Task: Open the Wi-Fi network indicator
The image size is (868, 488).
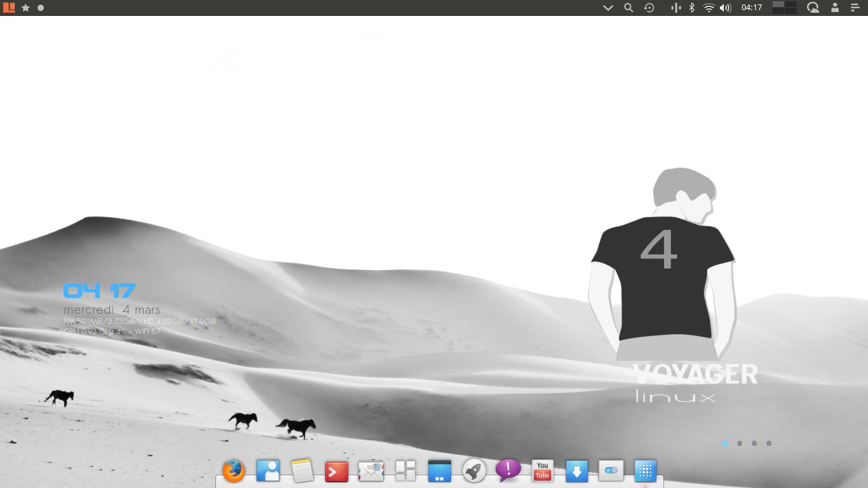Action: 709,8
